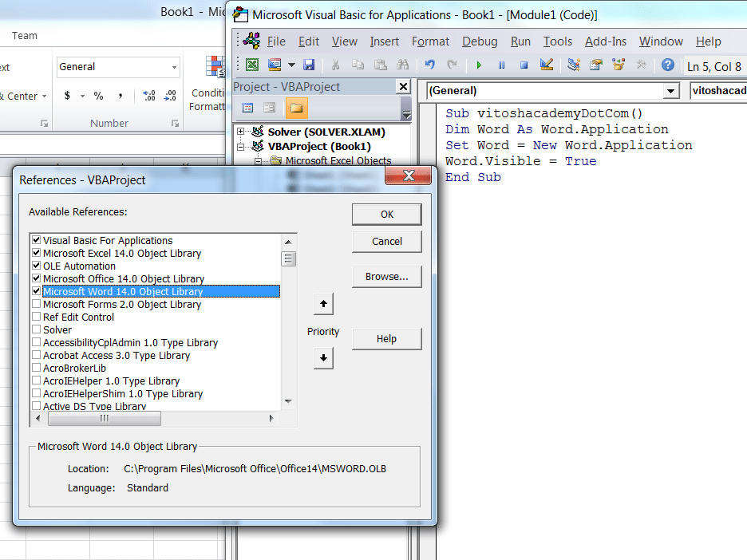Toggle the Design Mode icon

(547, 65)
